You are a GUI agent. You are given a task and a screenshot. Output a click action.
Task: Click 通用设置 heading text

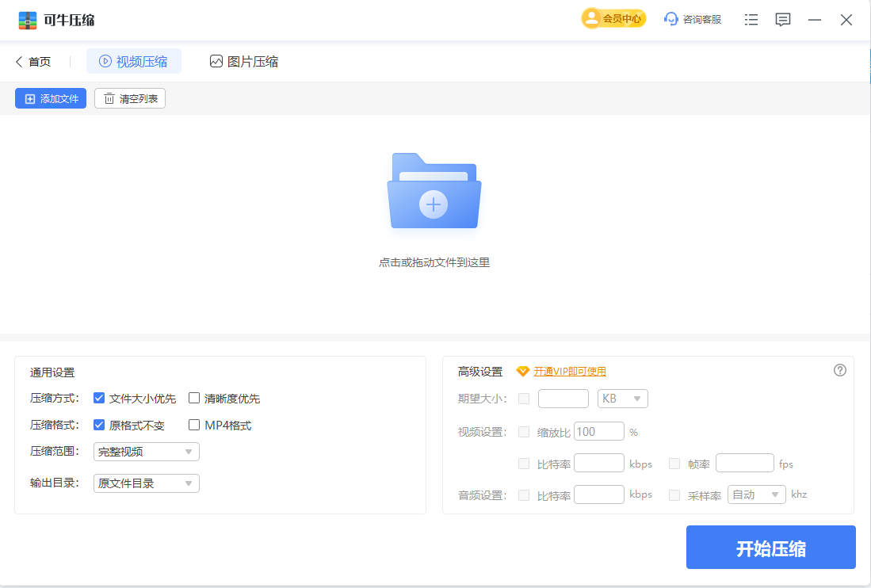(x=52, y=372)
